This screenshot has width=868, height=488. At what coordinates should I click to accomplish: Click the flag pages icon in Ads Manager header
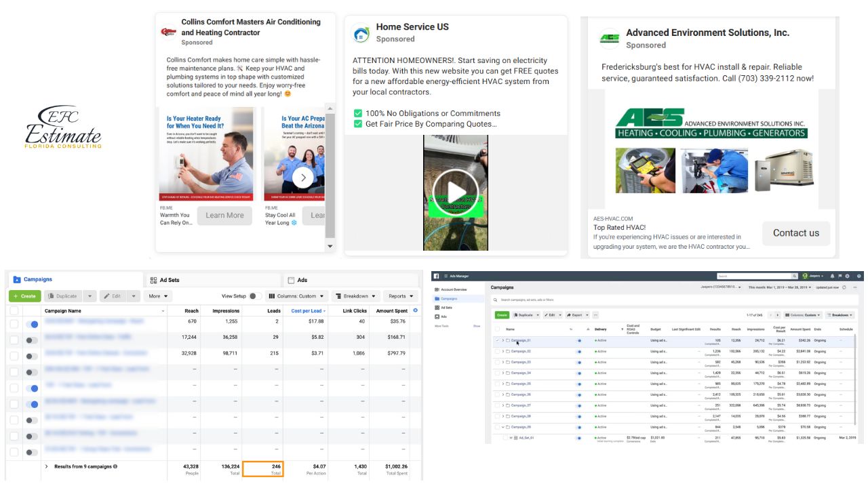[x=840, y=276]
